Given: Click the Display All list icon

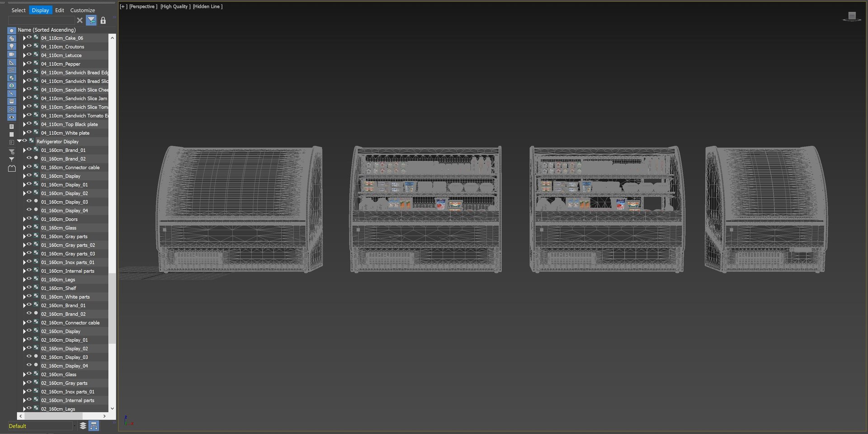Looking at the screenshot, I should click(x=12, y=126).
